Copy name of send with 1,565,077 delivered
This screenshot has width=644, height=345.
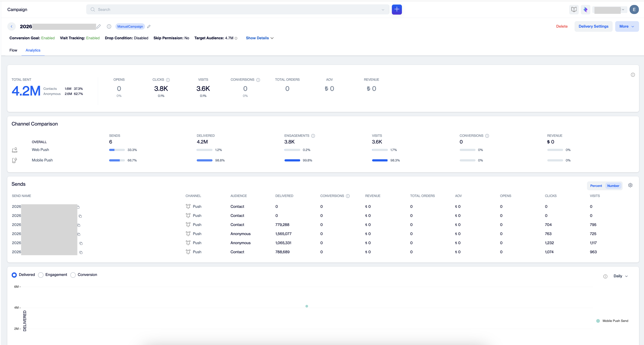click(x=79, y=234)
